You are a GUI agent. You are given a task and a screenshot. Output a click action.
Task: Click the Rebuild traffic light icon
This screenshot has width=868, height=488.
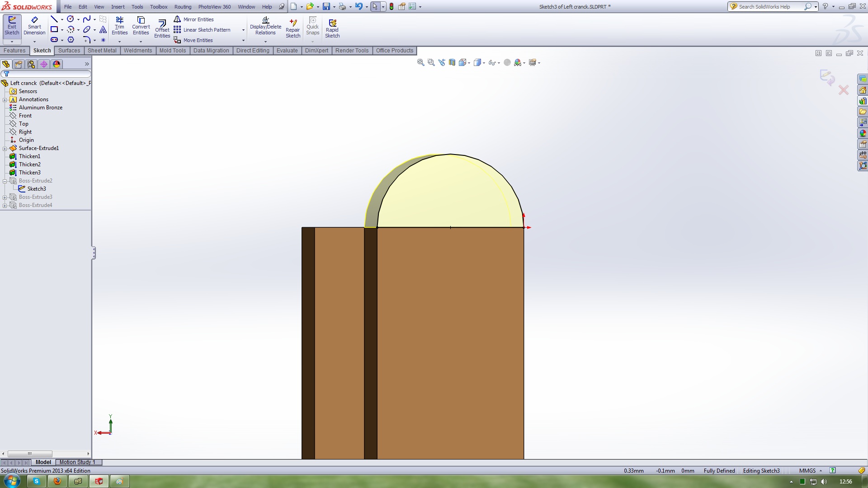click(x=392, y=6)
